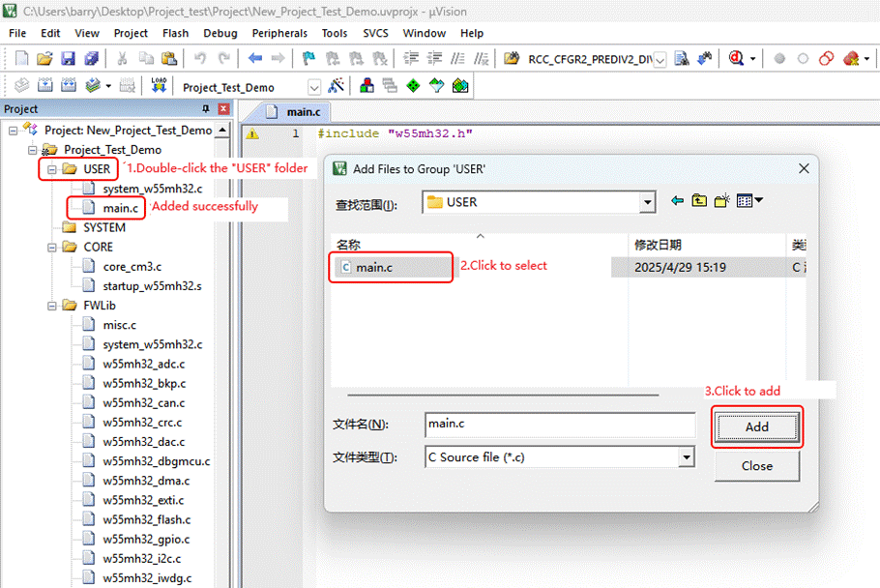Open the File menu
The height and width of the screenshot is (588, 880).
click(17, 33)
